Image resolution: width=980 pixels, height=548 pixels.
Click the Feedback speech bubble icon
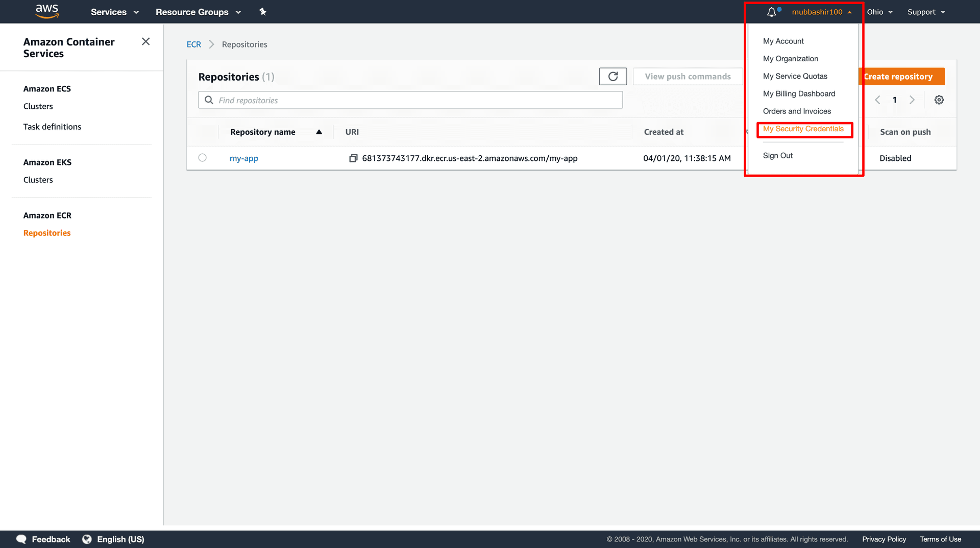(x=21, y=539)
